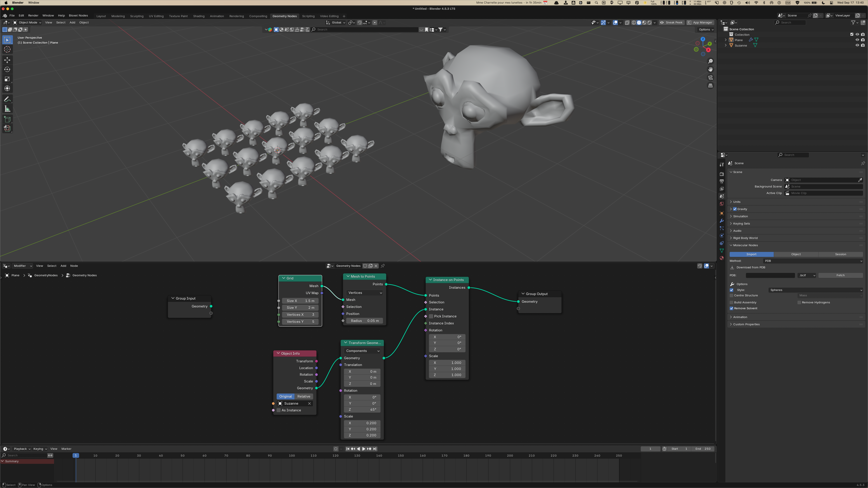Click the Radius field on Mesh to Points
Screen dimensions: 868x488
click(365, 321)
